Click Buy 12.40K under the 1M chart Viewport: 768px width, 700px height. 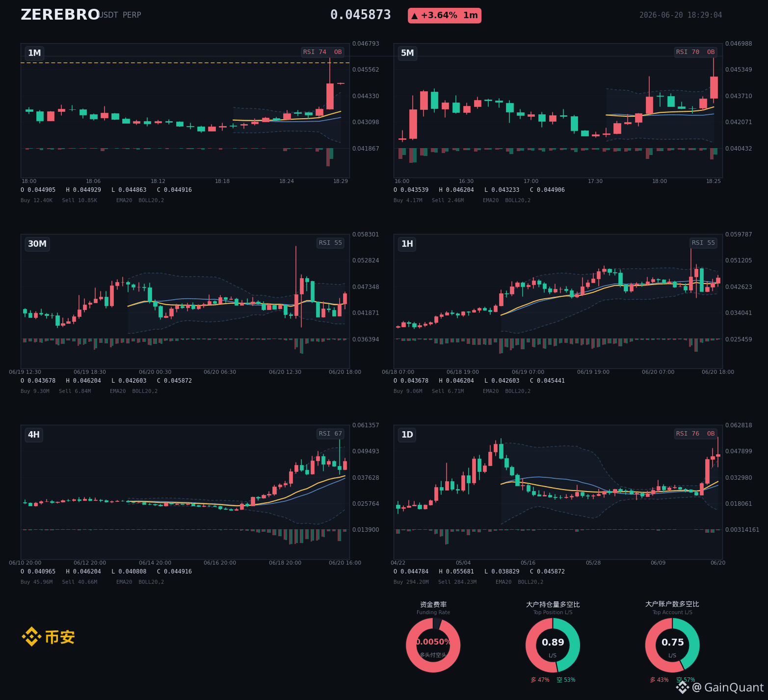[36, 200]
